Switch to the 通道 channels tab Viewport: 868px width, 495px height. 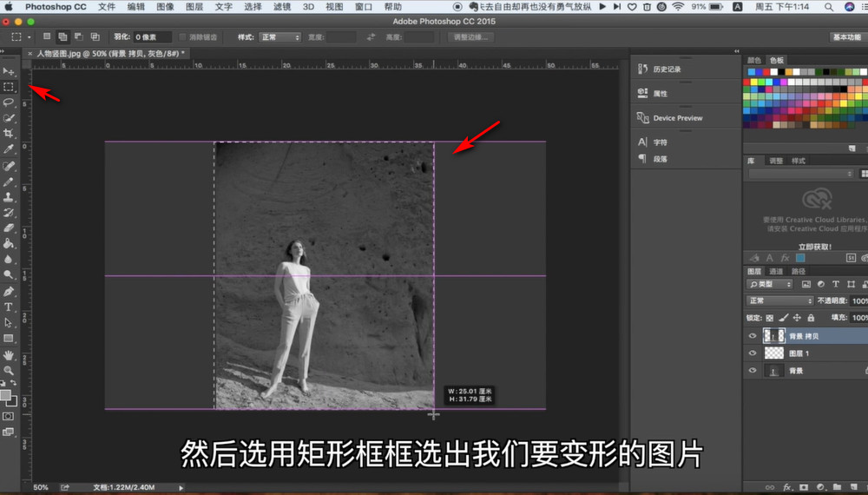(x=776, y=271)
